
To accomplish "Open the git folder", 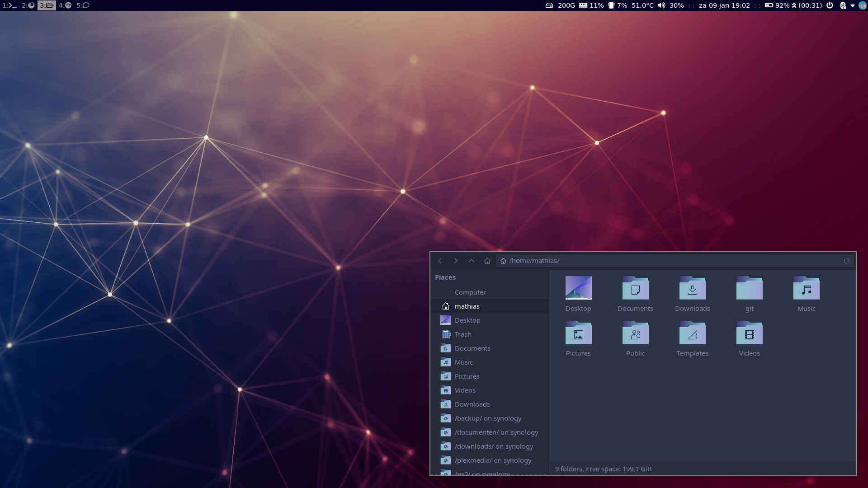I will pos(749,289).
